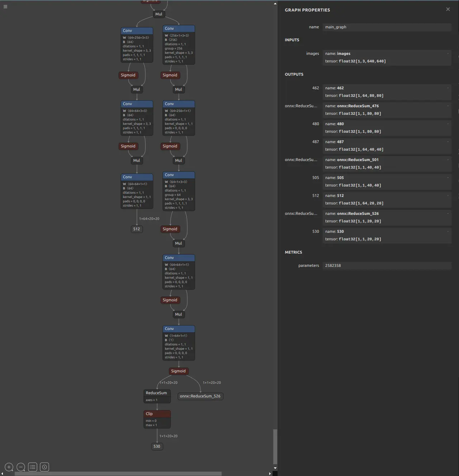Click the main_graph name field
This screenshot has width=459, height=476.
coord(387,27)
